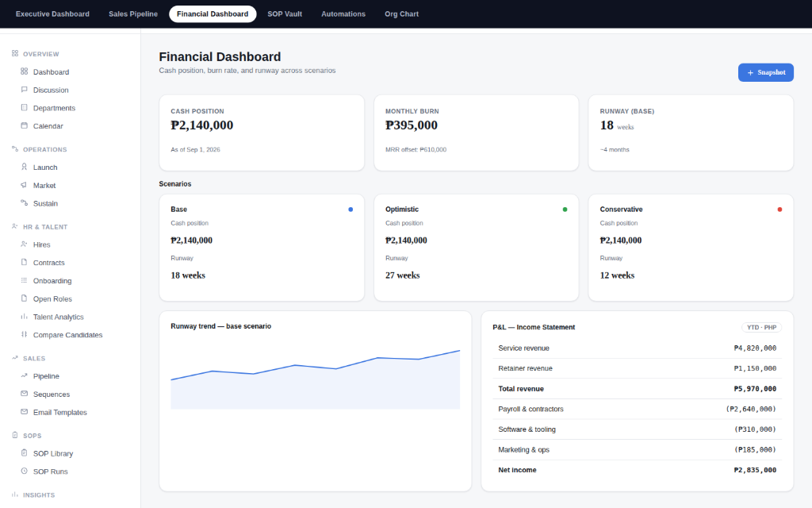Image resolution: width=812 pixels, height=508 pixels.
Task: Click the blue dot on Base scenario
Action: tap(350, 210)
